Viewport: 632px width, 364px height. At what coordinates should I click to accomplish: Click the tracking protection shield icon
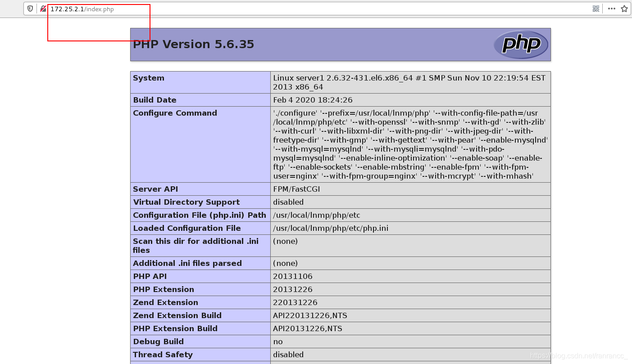pos(30,9)
